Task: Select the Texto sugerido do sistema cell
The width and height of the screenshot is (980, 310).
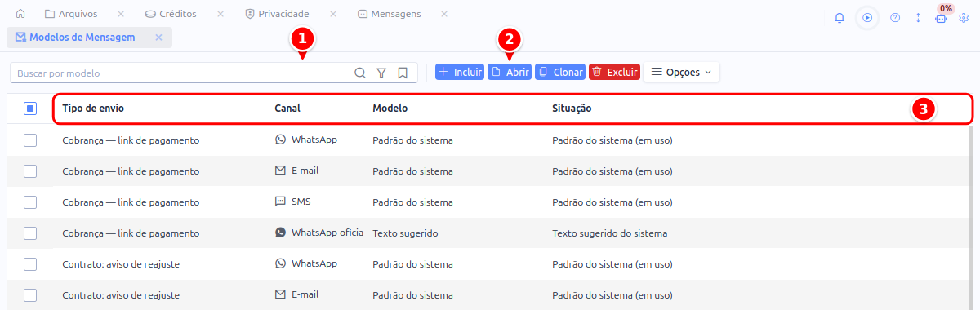Action: pyautogui.click(x=609, y=233)
